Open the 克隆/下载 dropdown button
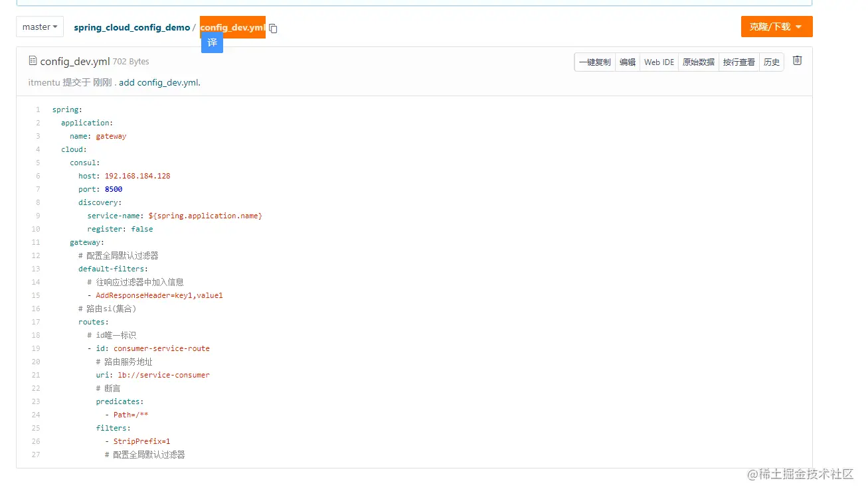The width and height of the screenshot is (868, 495). (776, 27)
